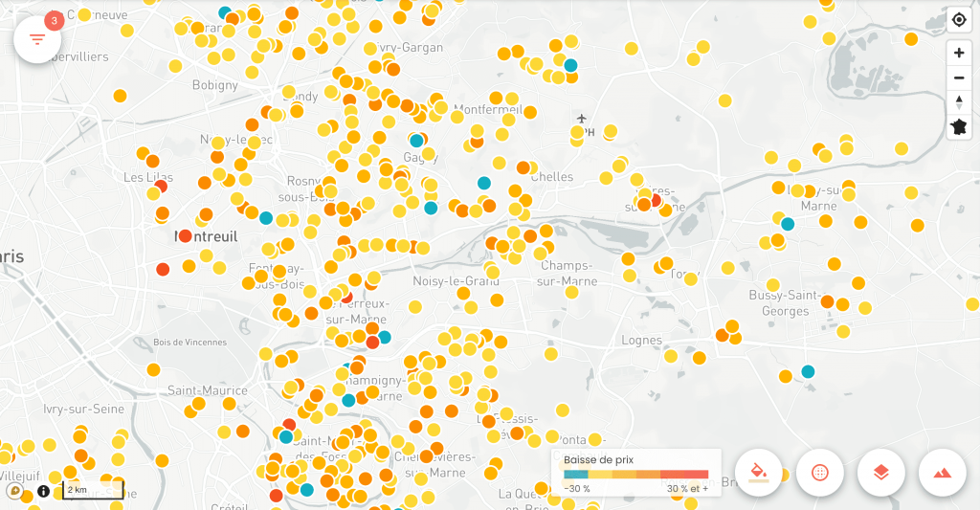Click the geolocate my position icon
Viewport: 980px width, 510px height.
tap(959, 20)
